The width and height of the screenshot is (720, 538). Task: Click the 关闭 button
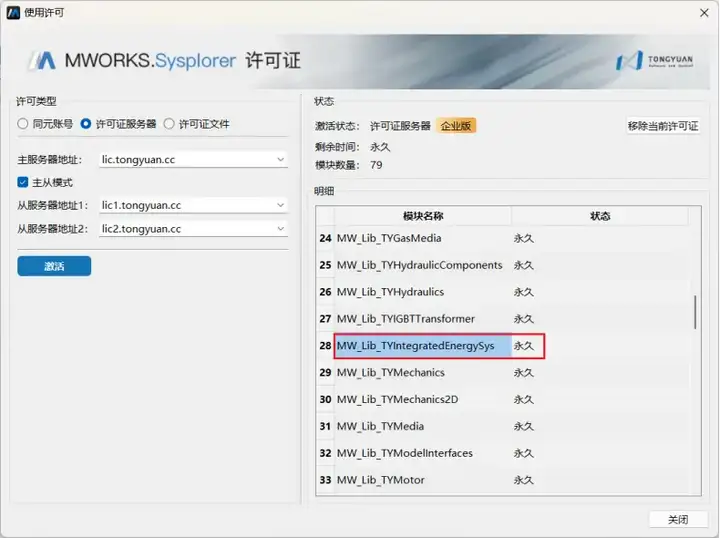pos(678,520)
